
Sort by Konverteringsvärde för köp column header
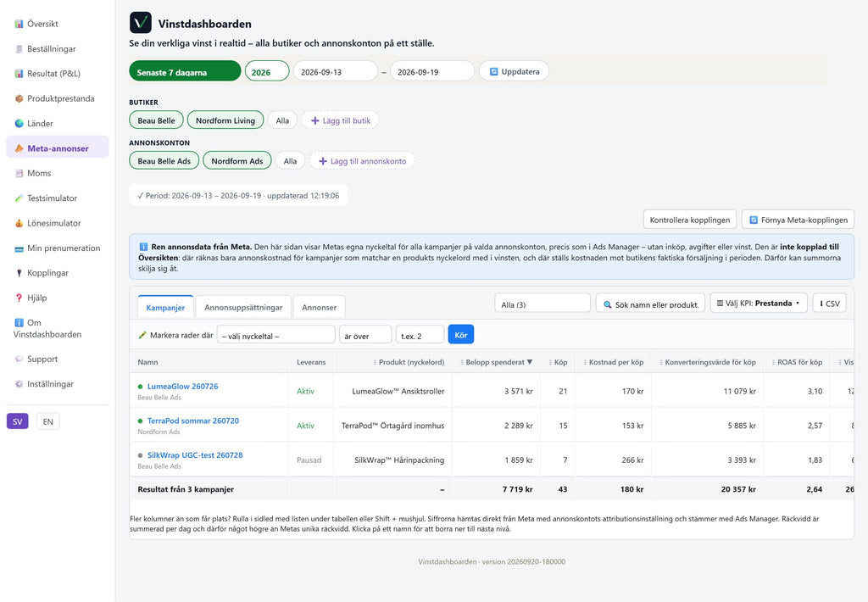point(707,362)
